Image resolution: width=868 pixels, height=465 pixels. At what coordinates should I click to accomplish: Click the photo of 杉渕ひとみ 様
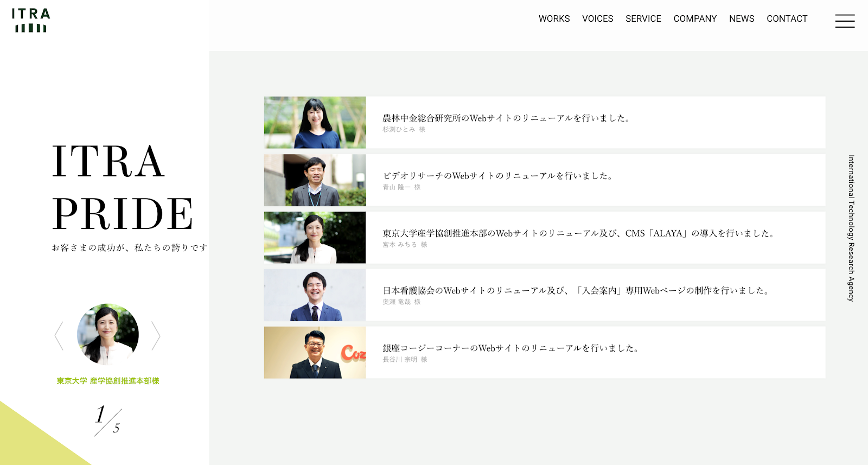pos(315,123)
